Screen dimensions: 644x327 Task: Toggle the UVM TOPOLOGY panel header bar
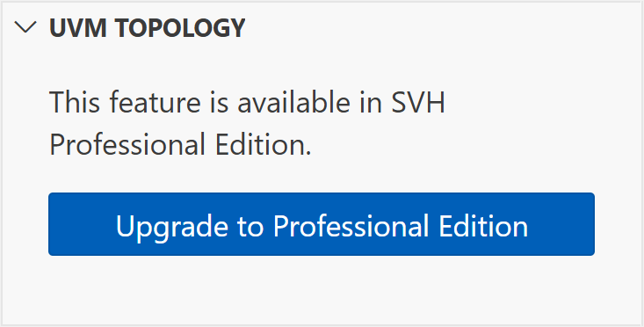coord(322,28)
